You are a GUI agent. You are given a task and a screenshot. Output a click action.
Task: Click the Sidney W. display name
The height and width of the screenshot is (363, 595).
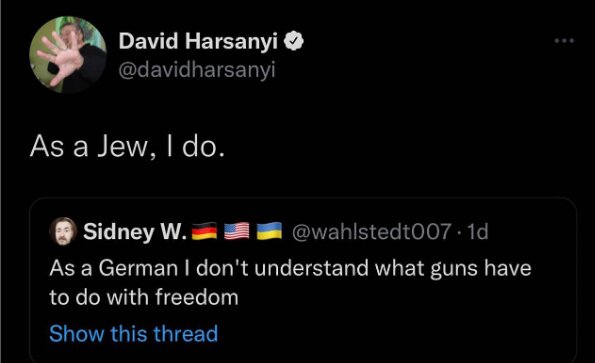pos(135,231)
